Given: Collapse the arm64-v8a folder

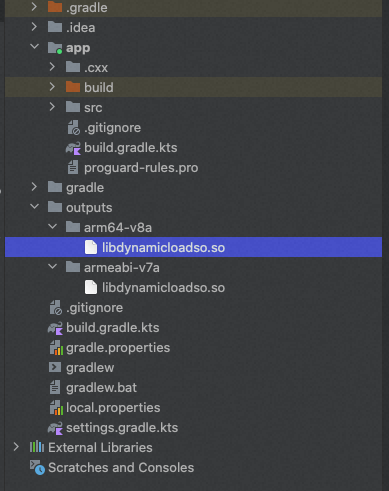Looking at the screenshot, I should 52,227.
